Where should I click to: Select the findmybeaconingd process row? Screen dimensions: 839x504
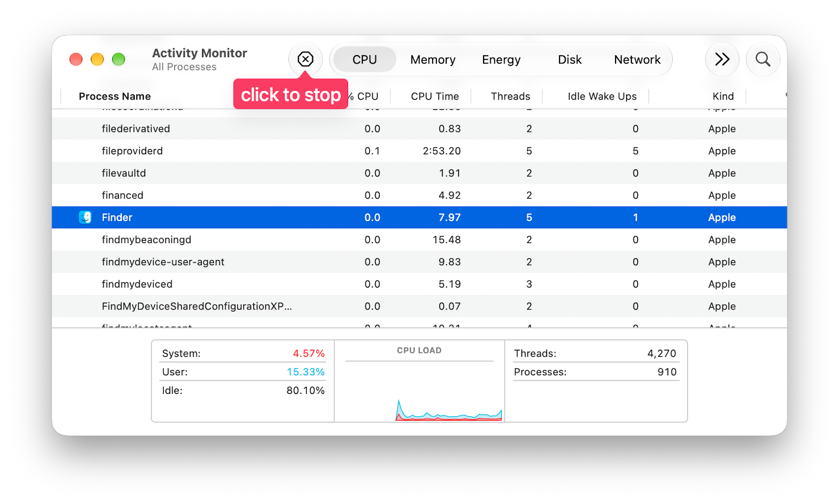419,240
